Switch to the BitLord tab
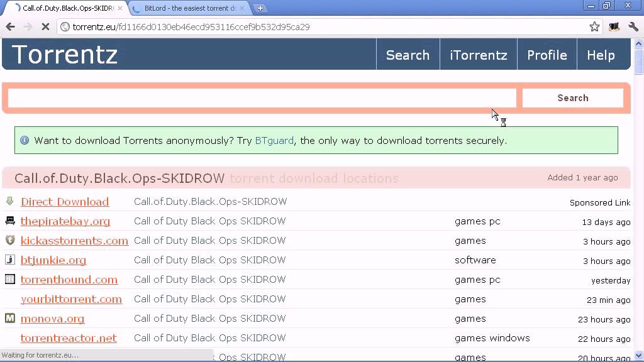Image resolution: width=644 pixels, height=362 pixels. [x=190, y=8]
